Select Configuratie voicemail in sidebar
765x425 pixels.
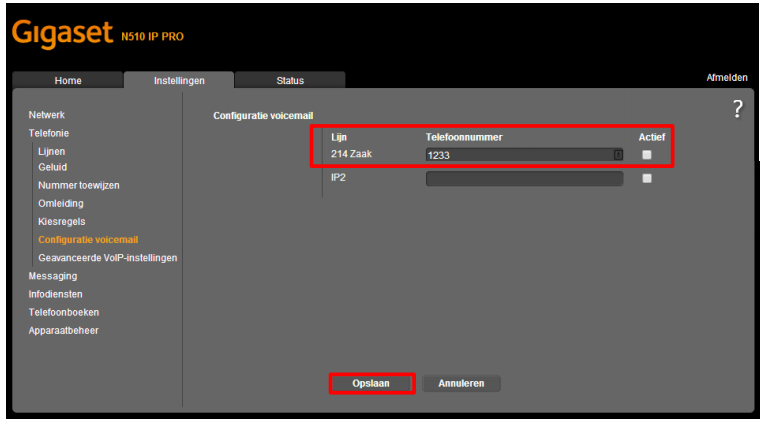click(88, 240)
